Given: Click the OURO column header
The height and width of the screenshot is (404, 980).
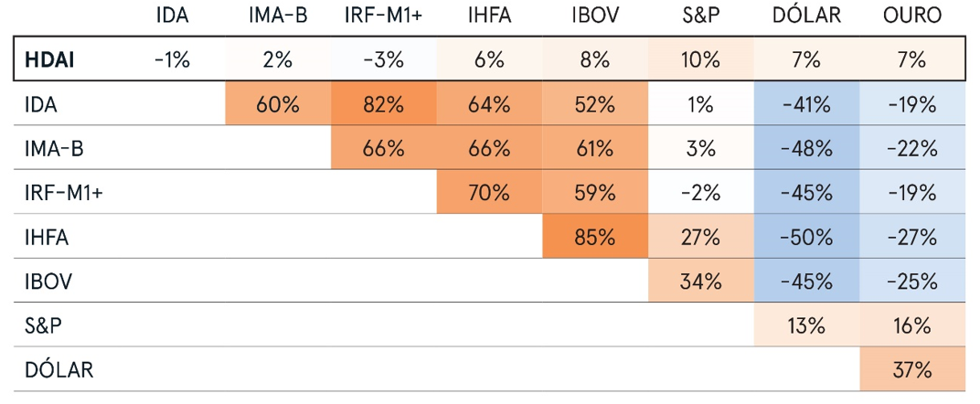Looking at the screenshot, I should tap(911, 16).
